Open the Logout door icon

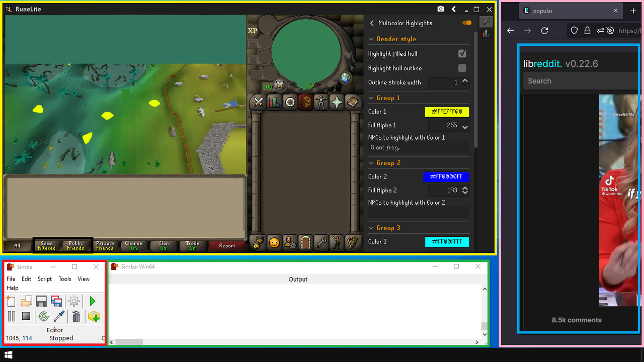pos(305,243)
